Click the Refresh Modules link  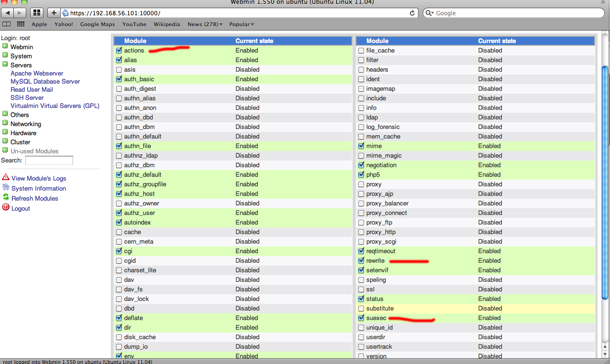pyautogui.click(x=35, y=198)
